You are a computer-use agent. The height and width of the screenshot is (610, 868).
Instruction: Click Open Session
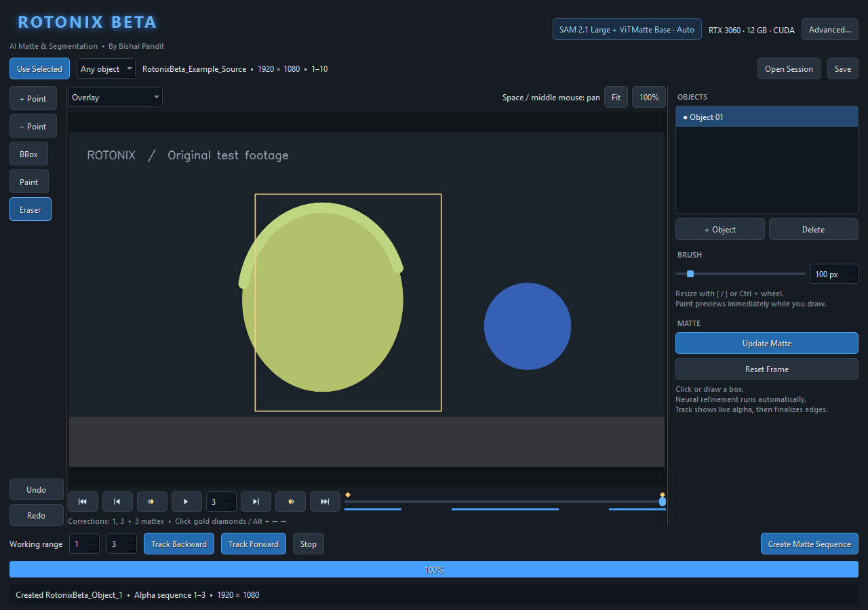789,69
